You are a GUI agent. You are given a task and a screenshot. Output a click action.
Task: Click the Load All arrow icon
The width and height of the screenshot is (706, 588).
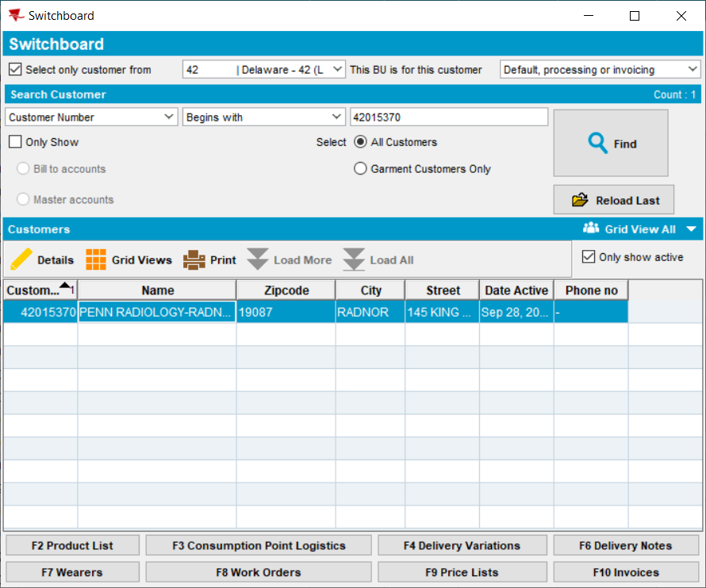point(354,259)
